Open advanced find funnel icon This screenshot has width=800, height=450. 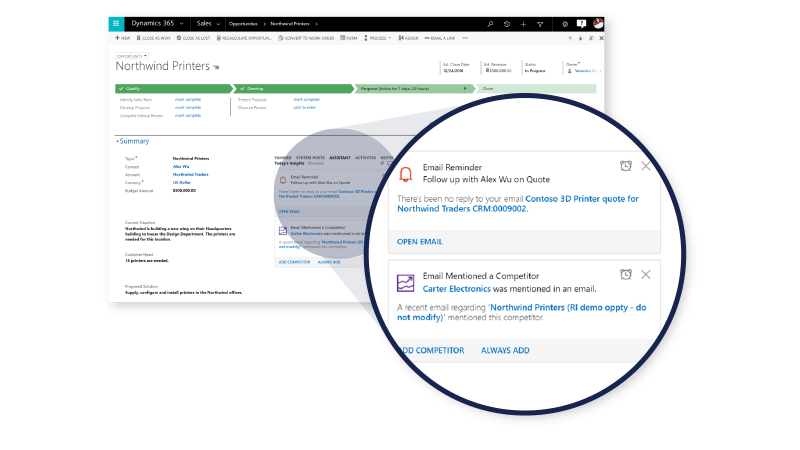click(540, 24)
